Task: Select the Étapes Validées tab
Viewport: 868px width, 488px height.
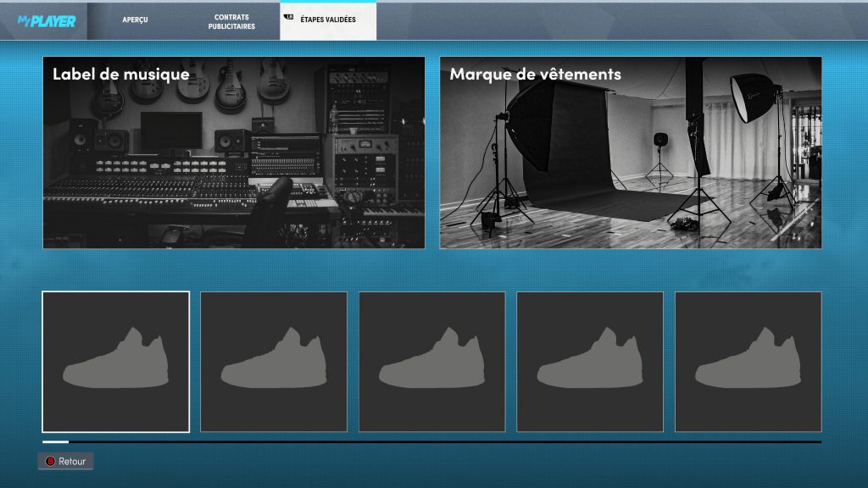Action: (328, 20)
